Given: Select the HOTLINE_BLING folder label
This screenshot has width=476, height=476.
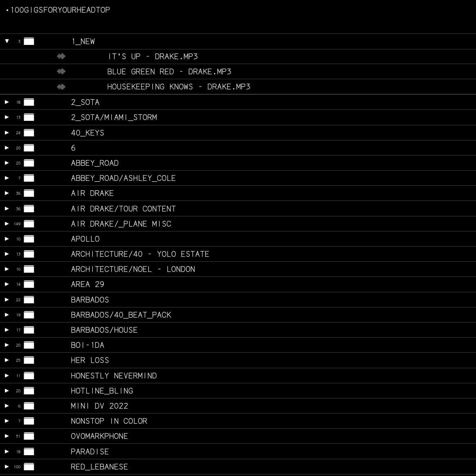Looking at the screenshot, I should click(x=102, y=391).
